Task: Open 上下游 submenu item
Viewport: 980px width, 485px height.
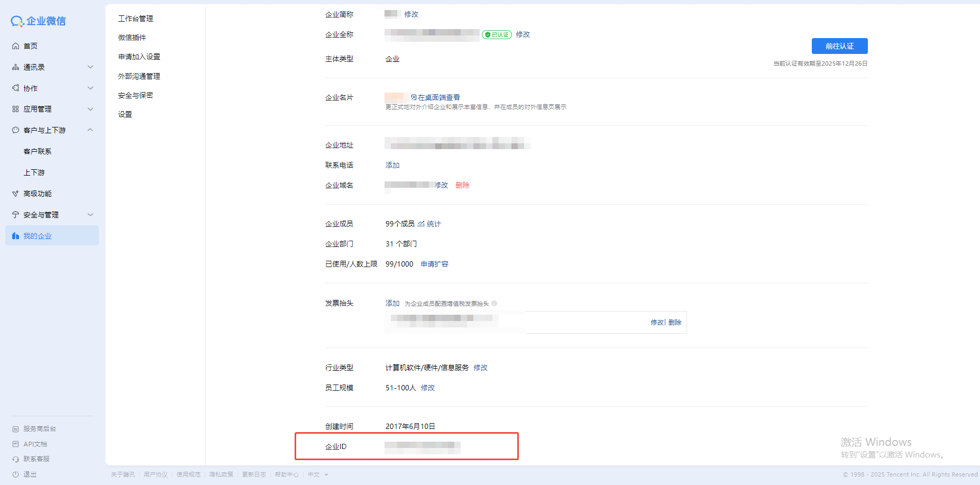Action: pos(34,172)
